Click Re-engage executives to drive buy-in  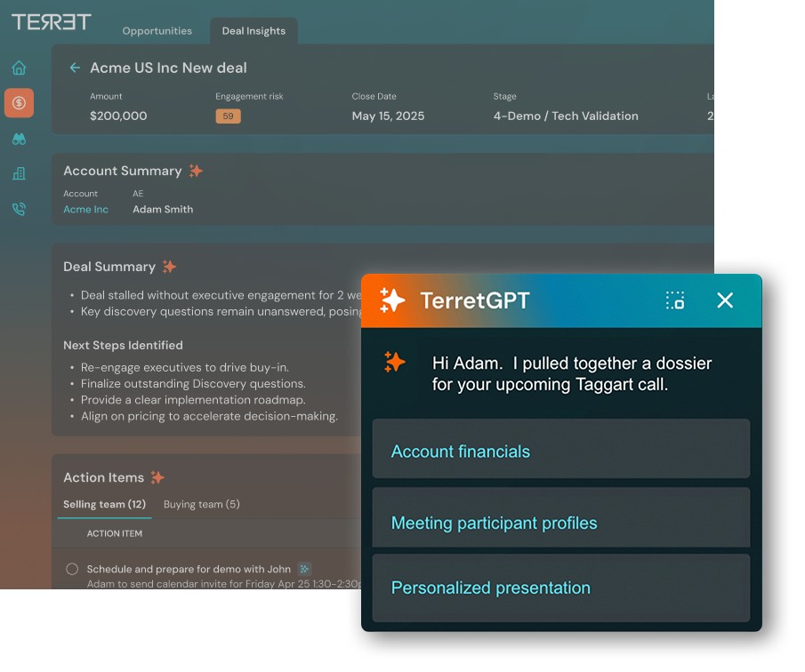pos(185,367)
